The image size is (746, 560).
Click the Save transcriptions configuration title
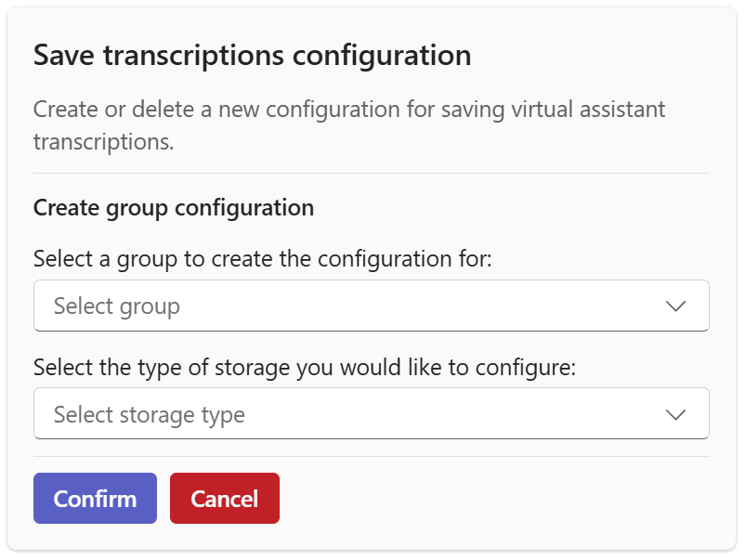coord(251,56)
